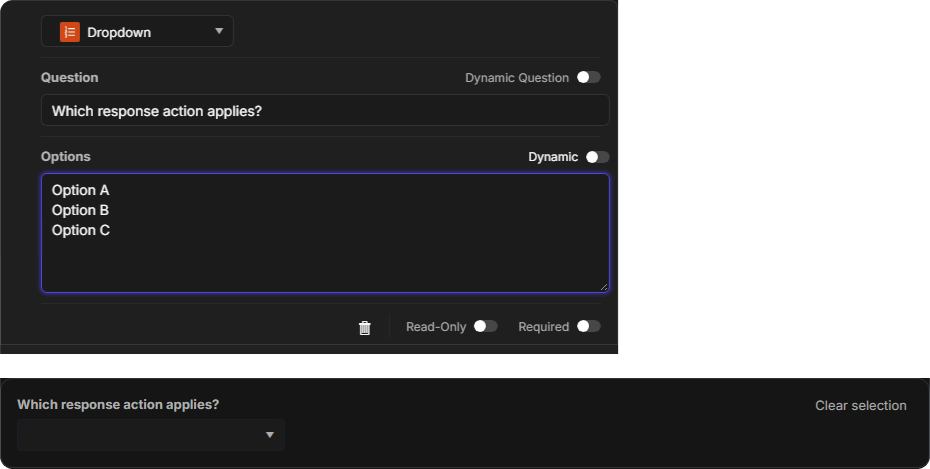
Task: Click the orange list icon beside Dropdown
Action: [70, 32]
